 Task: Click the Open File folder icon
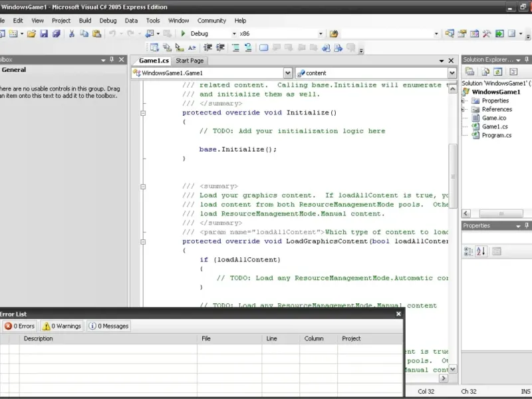point(31,33)
